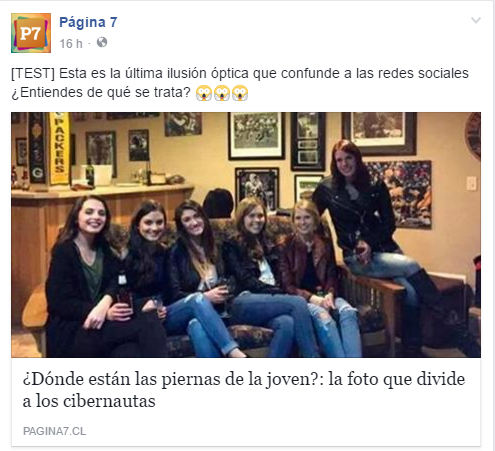This screenshot has height=451, width=495.
Task: Open headline "¿Dónde están las piernas de la joven?"
Action: 172,379
